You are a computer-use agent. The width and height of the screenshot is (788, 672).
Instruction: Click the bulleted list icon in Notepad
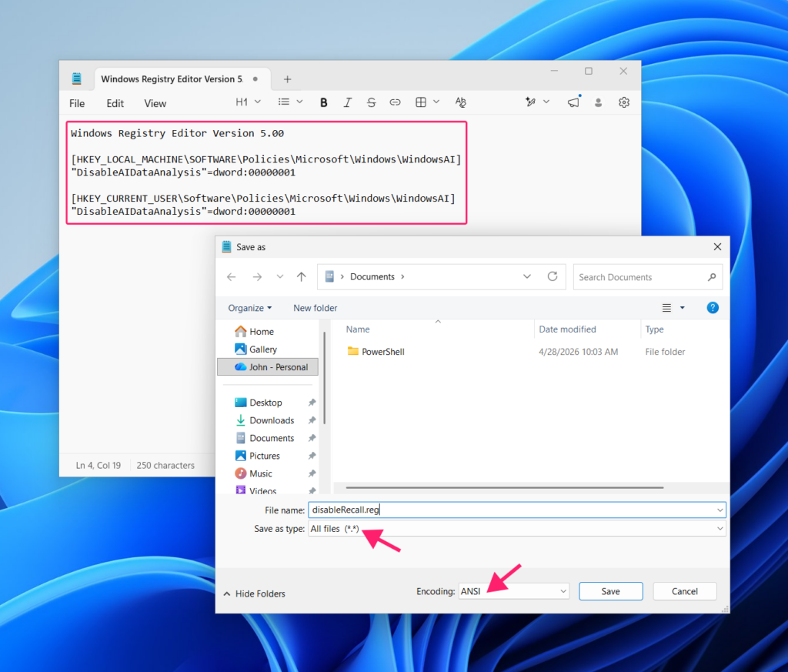(x=284, y=102)
